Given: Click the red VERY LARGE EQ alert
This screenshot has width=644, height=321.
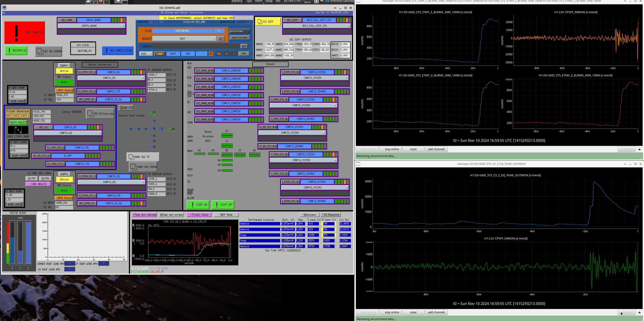Looking at the screenshot, I should pos(24,32).
